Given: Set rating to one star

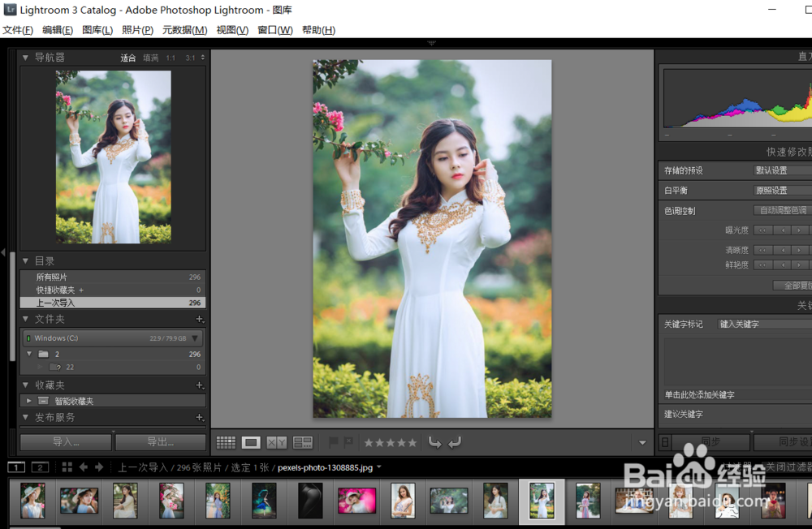Looking at the screenshot, I should (369, 443).
